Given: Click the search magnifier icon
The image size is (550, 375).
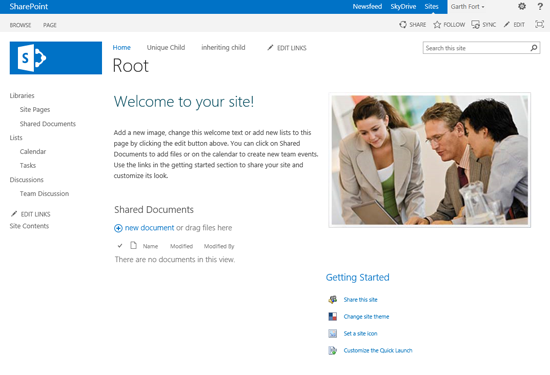Looking at the screenshot, I should click(534, 48).
